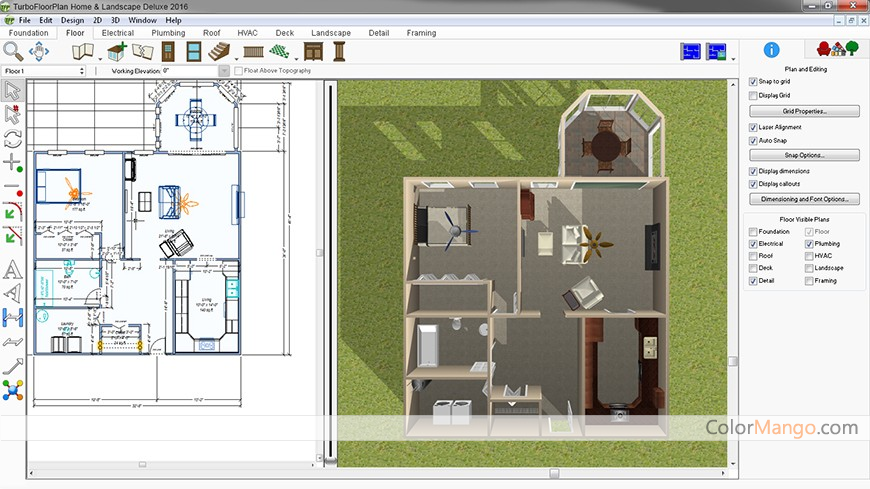This screenshot has width=870, height=489.
Task: Select the secondary pointer edit tool
Action: 12,114
